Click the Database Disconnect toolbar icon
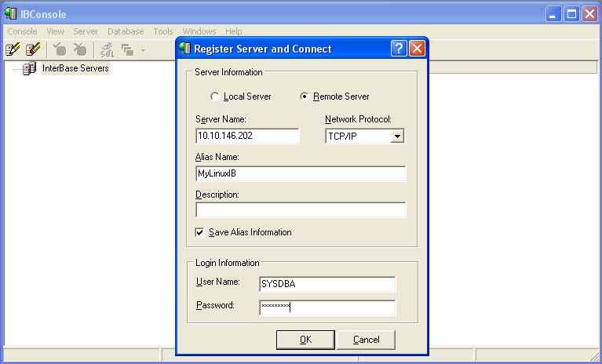602x364 pixels. click(80, 49)
